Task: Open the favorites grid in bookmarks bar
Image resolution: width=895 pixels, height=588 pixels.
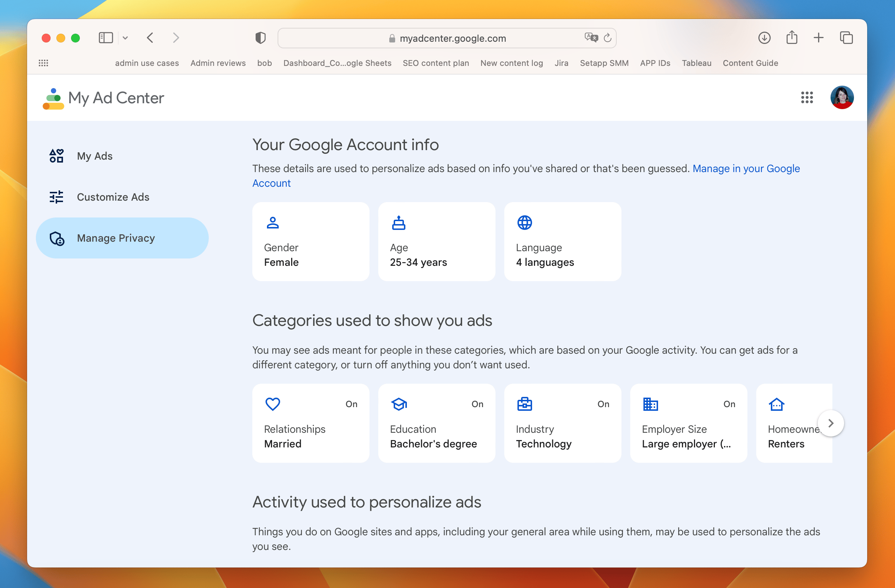Action: (44, 63)
